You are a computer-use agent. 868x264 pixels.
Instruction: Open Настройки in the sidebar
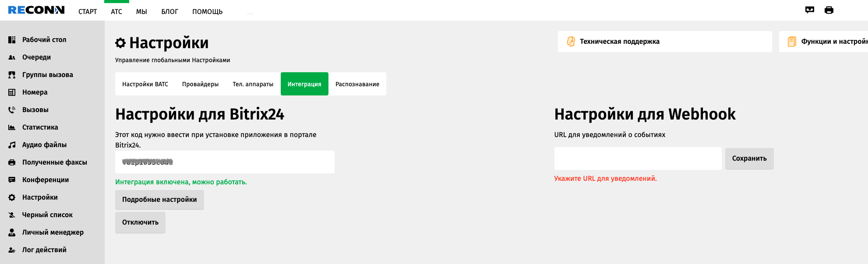tap(40, 197)
